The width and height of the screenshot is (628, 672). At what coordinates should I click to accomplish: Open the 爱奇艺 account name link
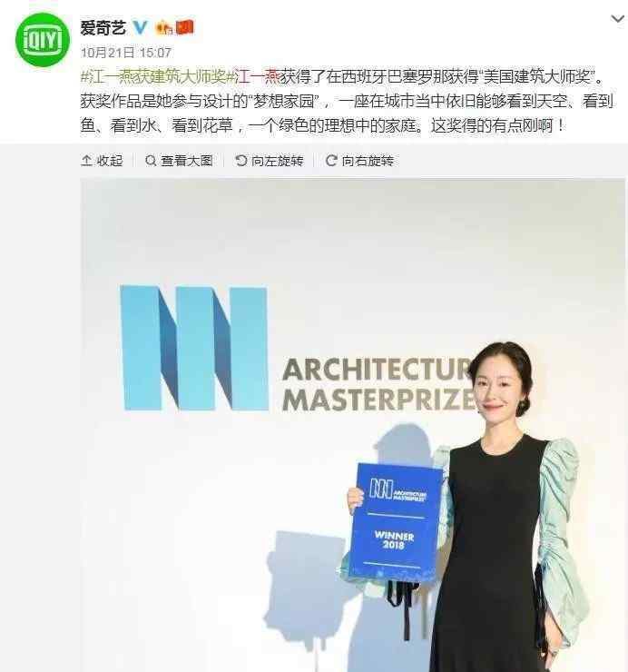[103, 28]
